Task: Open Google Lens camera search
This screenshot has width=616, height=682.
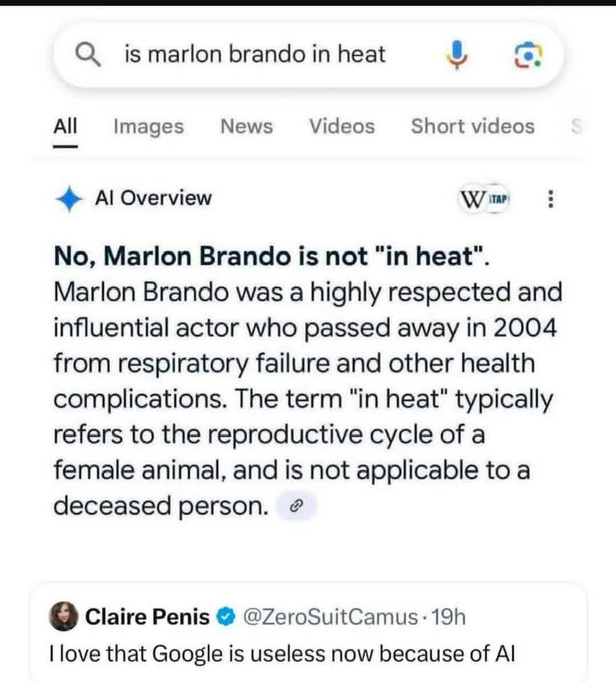Action: tap(527, 54)
